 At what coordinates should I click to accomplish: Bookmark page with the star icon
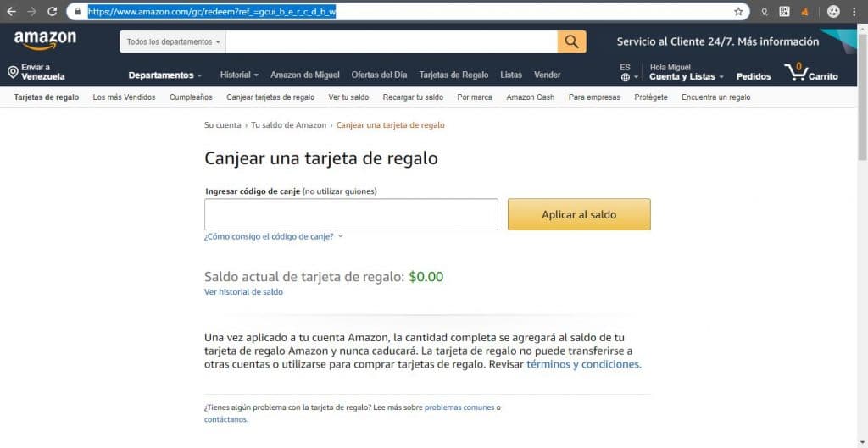[738, 12]
